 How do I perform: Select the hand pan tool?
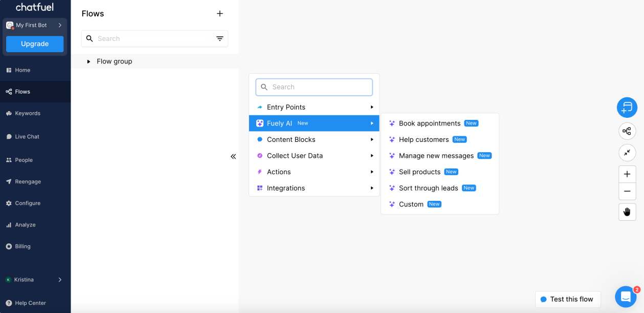point(627,212)
